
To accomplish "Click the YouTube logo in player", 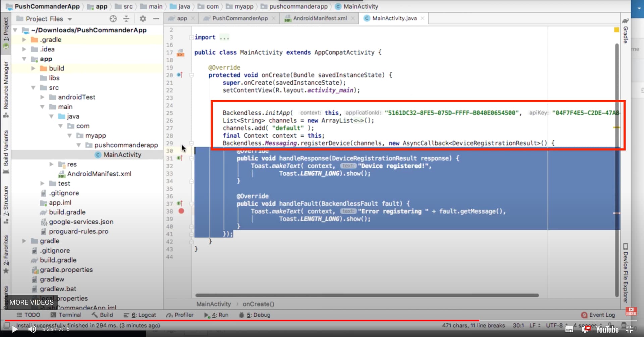I will [607, 330].
